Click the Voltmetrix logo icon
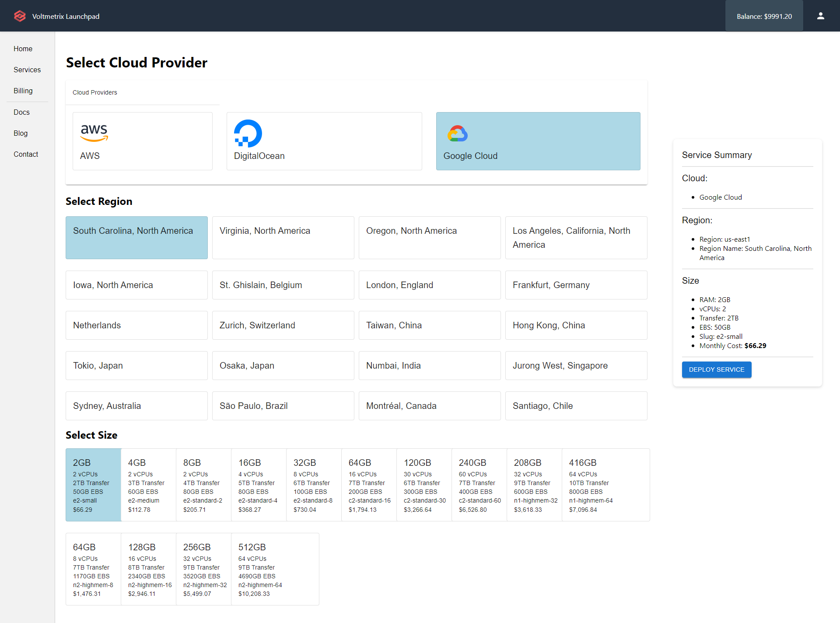Viewport: 840px width, 623px height. [x=20, y=16]
